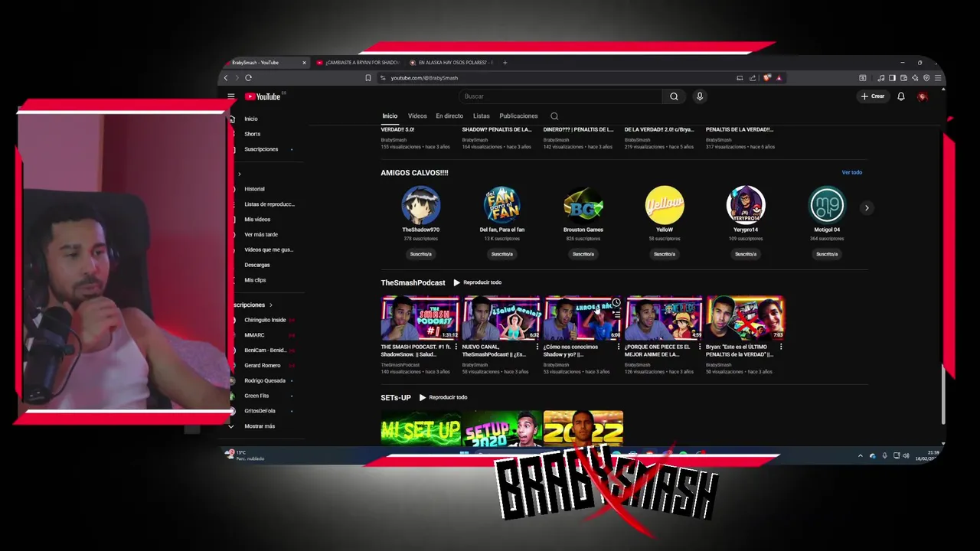The width and height of the screenshot is (980, 551).
Task: Open Bryan ÚLTIMO PENALTIS de la VERDAD thumbnail
Action: 745,318
